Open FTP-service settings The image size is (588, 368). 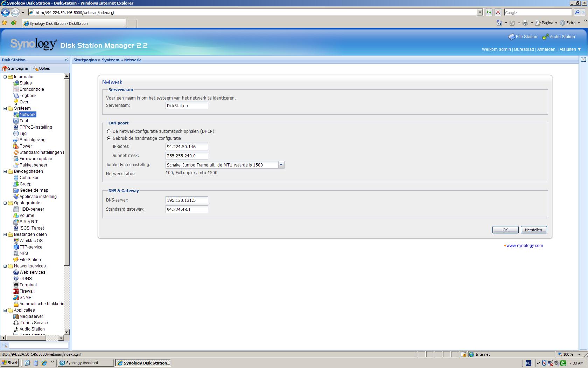click(31, 247)
